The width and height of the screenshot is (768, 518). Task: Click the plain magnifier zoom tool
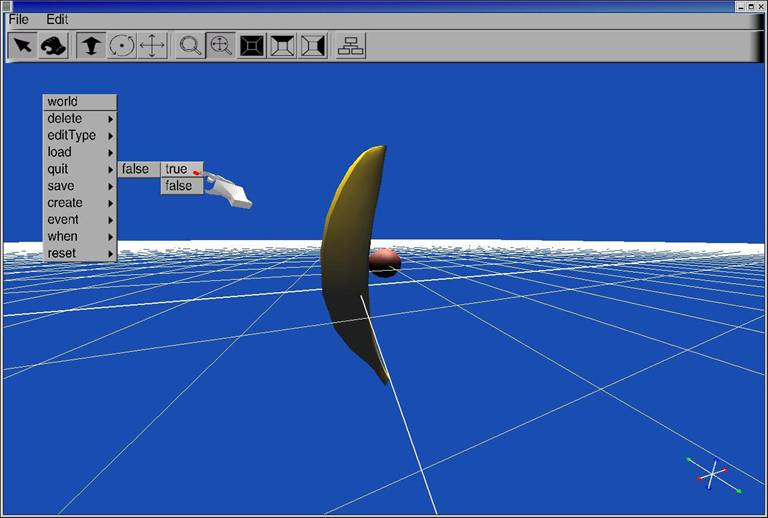(190, 46)
